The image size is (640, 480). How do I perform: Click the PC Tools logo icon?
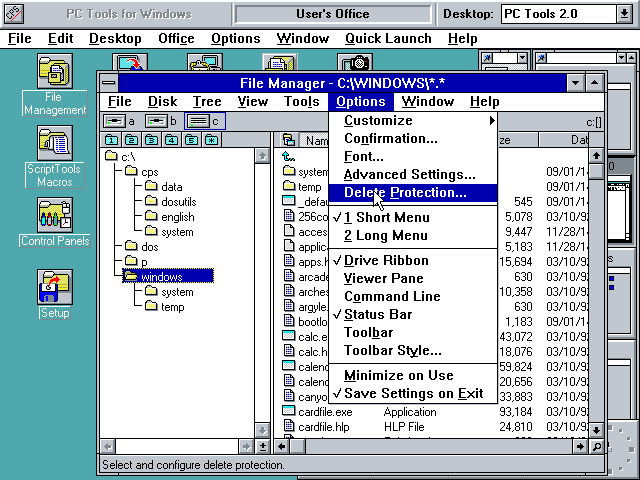click(13, 14)
